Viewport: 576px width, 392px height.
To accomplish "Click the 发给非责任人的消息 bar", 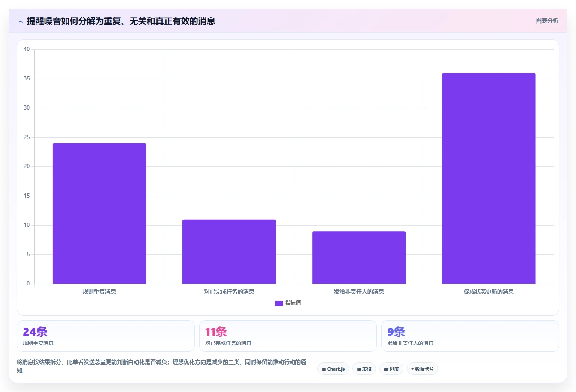I will tap(359, 258).
